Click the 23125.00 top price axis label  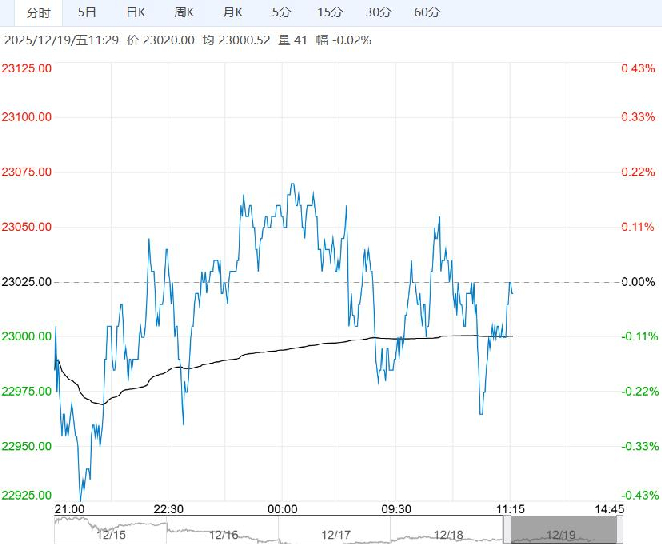coord(28,68)
